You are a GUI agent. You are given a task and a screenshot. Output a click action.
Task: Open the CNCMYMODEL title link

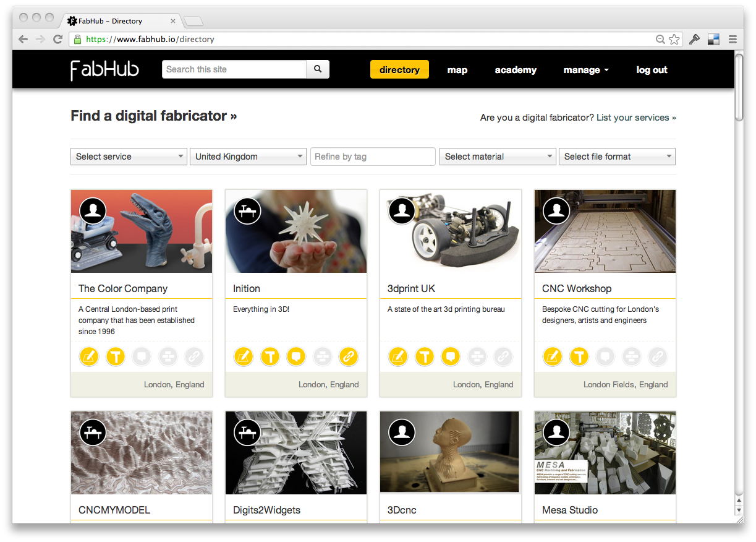pyautogui.click(x=114, y=510)
